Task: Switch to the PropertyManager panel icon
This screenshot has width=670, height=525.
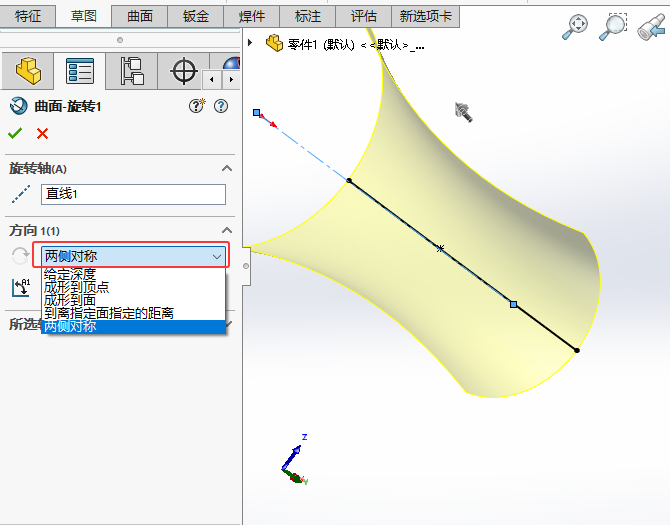Action: [79, 71]
